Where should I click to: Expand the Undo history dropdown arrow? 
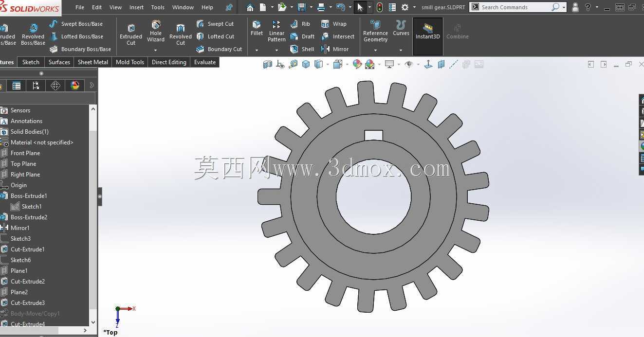[x=350, y=7]
